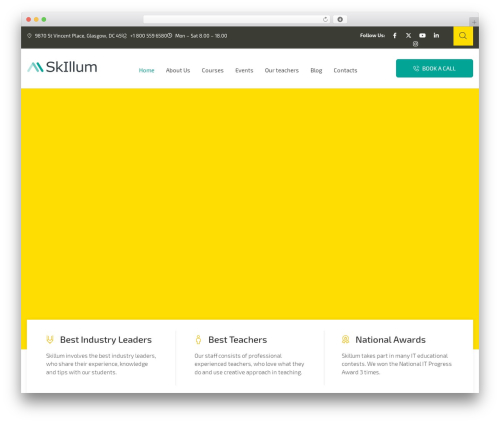Click the BOOK A CALL button
Image resolution: width=500 pixels, height=423 pixels.
pyautogui.click(x=434, y=68)
